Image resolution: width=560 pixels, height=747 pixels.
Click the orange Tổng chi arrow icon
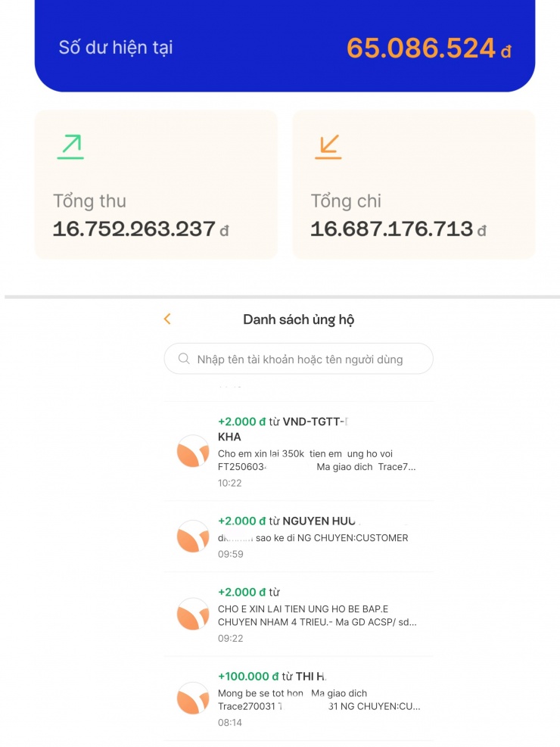[328, 147]
